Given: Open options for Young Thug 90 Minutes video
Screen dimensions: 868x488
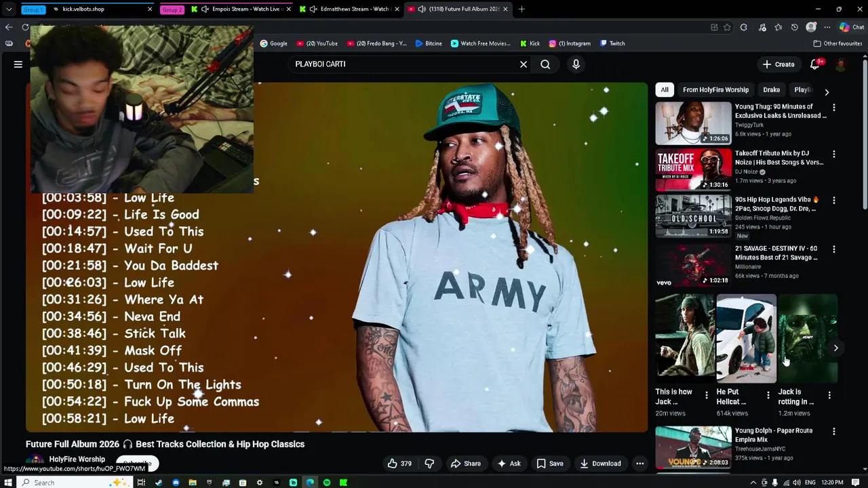Looking at the screenshot, I should [834, 108].
